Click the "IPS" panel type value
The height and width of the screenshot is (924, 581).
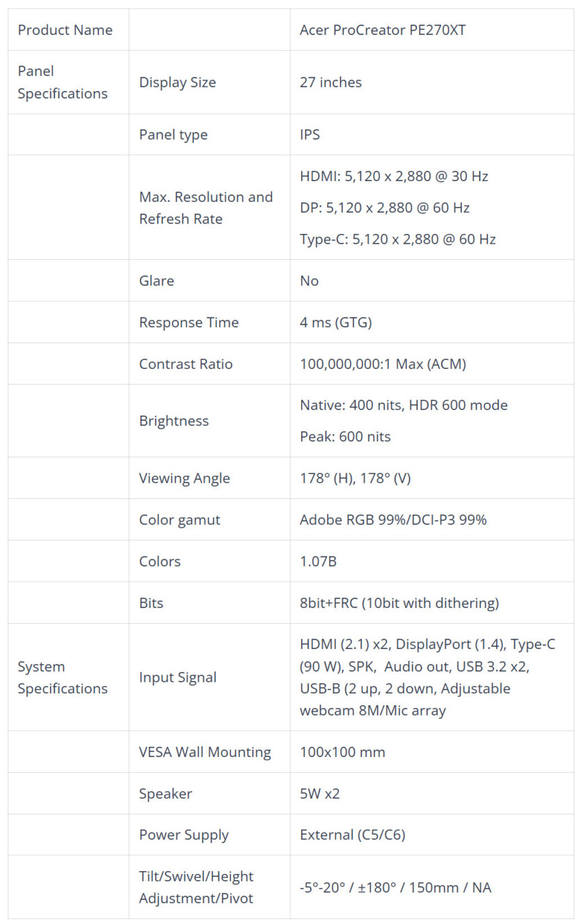(310, 134)
